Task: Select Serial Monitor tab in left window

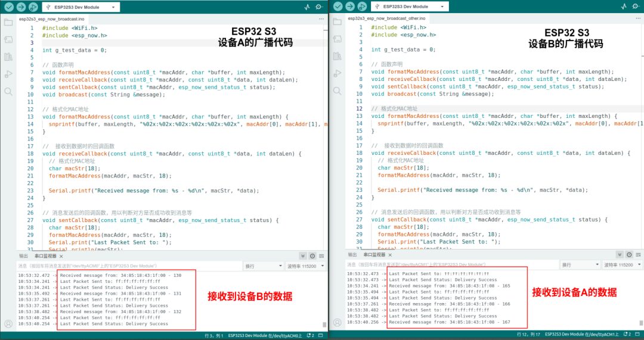Action: (45, 256)
